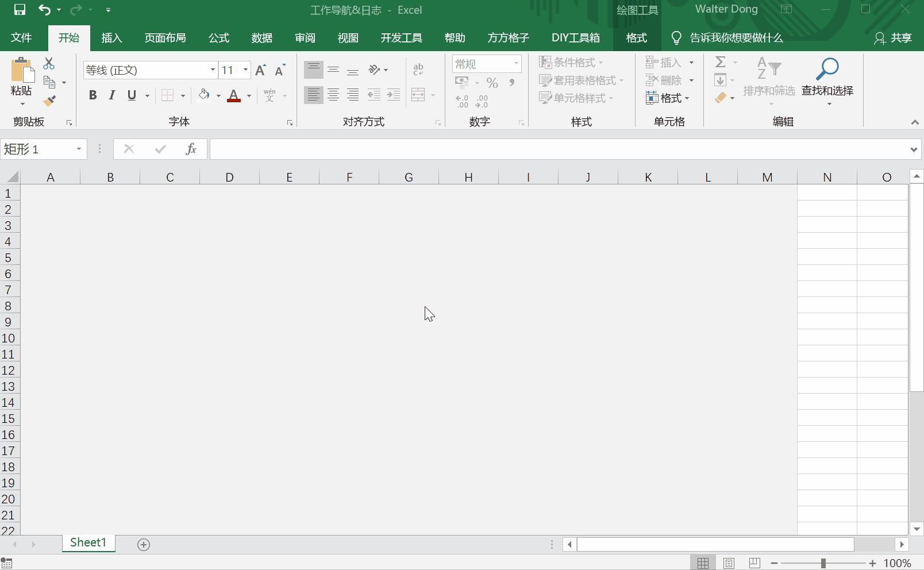This screenshot has width=924, height=570.
Task: Add a new worksheet
Action: click(x=143, y=544)
